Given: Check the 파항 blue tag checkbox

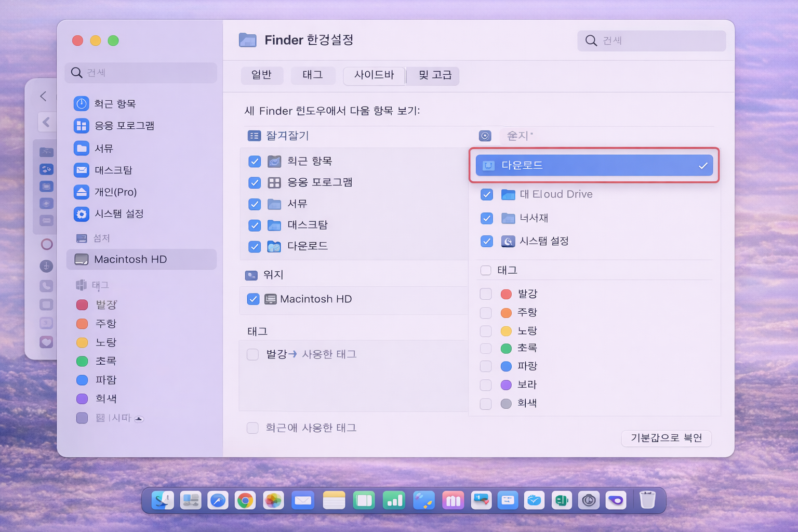Looking at the screenshot, I should pos(486,366).
